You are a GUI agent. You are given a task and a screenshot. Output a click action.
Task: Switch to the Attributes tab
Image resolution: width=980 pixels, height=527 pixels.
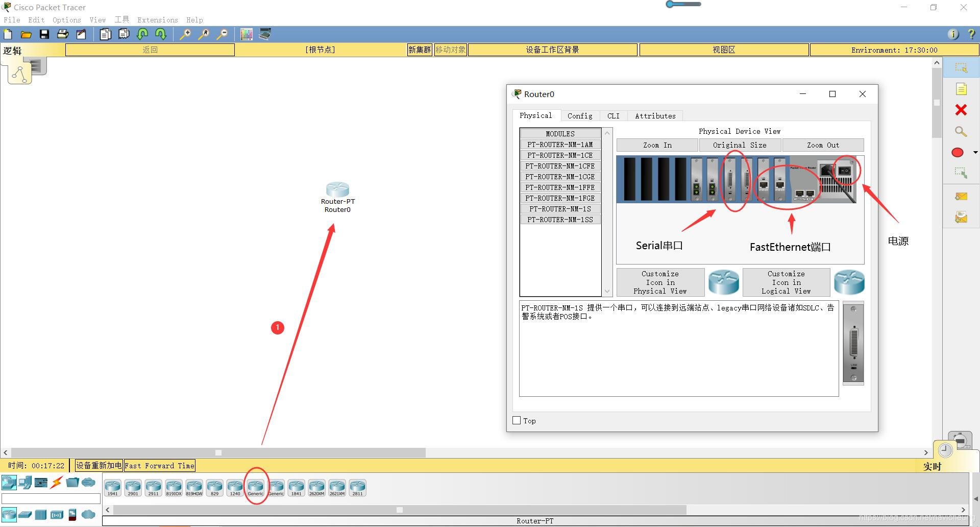click(x=655, y=116)
